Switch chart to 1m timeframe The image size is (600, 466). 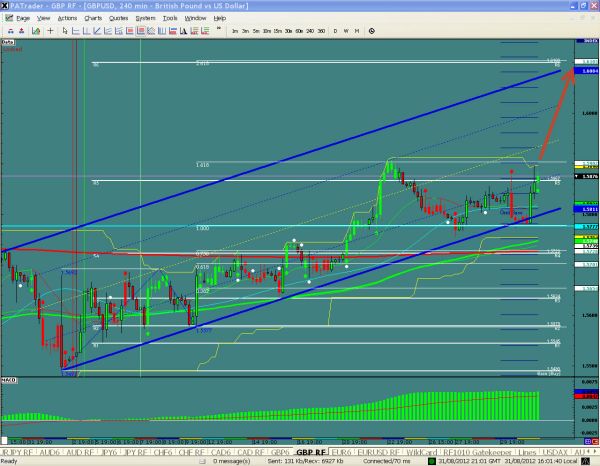pos(234,31)
